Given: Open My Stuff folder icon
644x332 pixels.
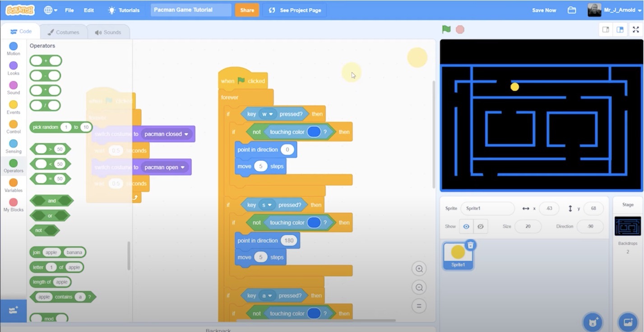Looking at the screenshot, I should (572, 10).
